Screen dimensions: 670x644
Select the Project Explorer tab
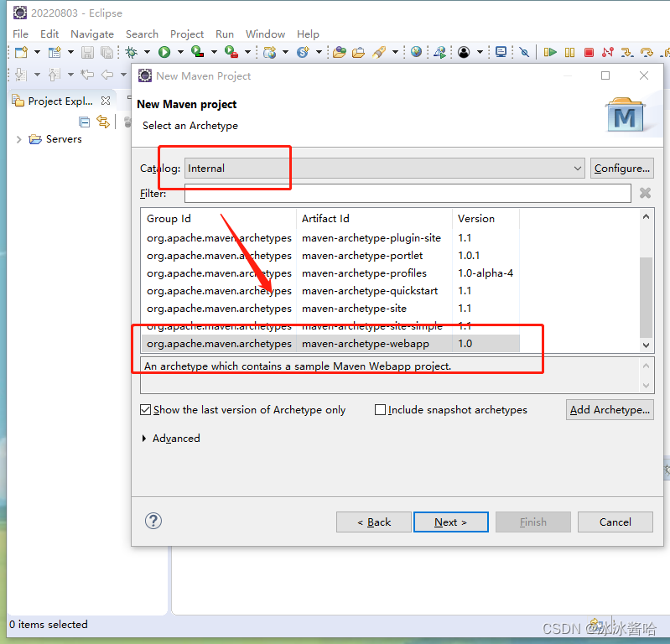click(x=60, y=101)
